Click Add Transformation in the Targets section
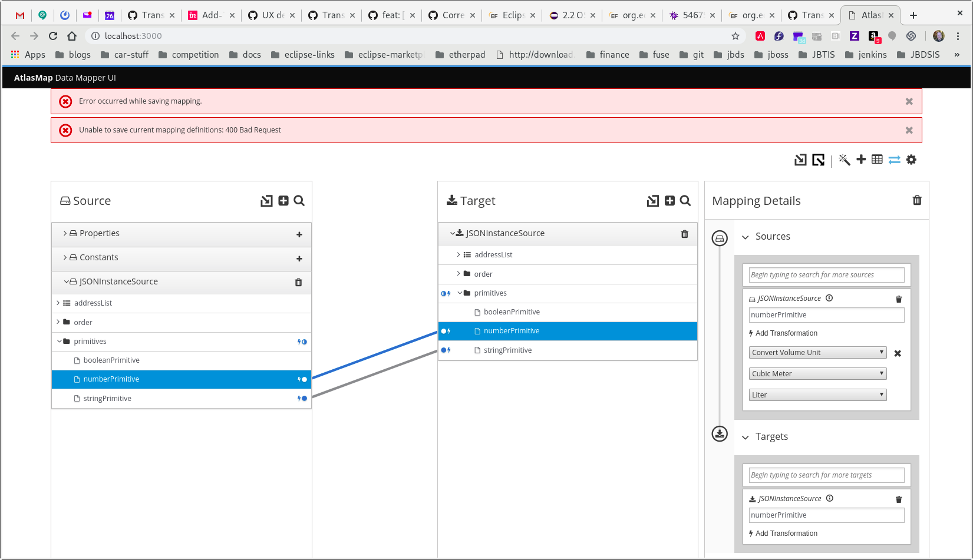The image size is (973, 560). tap(787, 534)
